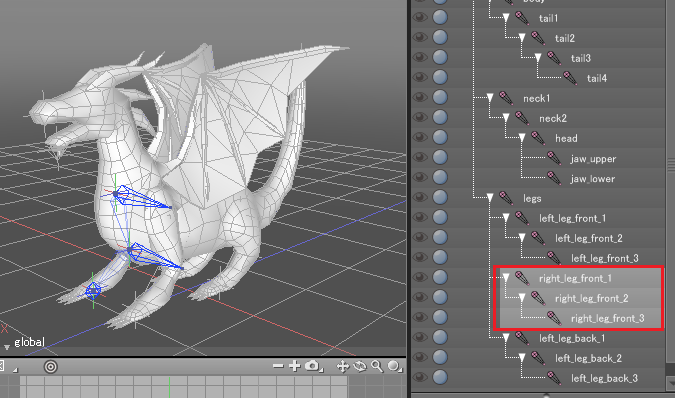Click the minus zoom-out icon under viewport
Image resolution: width=678 pixels, height=398 pixels.
(x=278, y=366)
